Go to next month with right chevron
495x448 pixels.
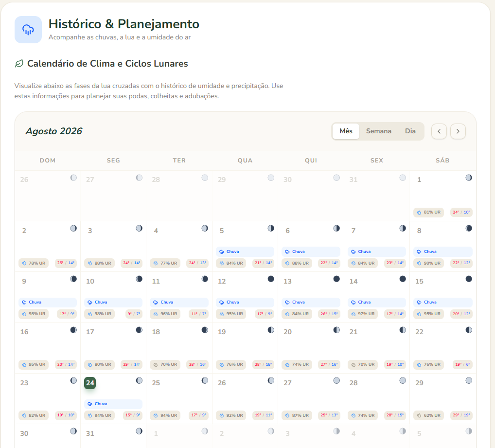tap(458, 131)
